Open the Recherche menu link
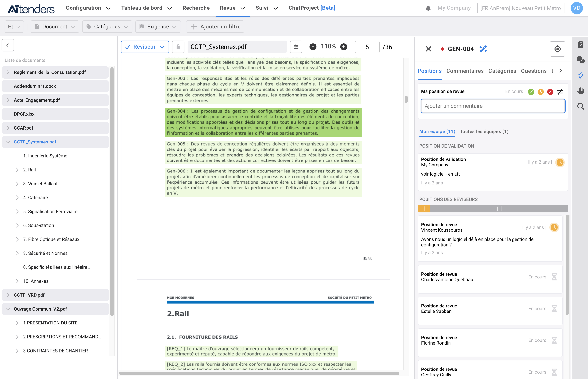Image resolution: width=588 pixels, height=379 pixels. [196, 8]
